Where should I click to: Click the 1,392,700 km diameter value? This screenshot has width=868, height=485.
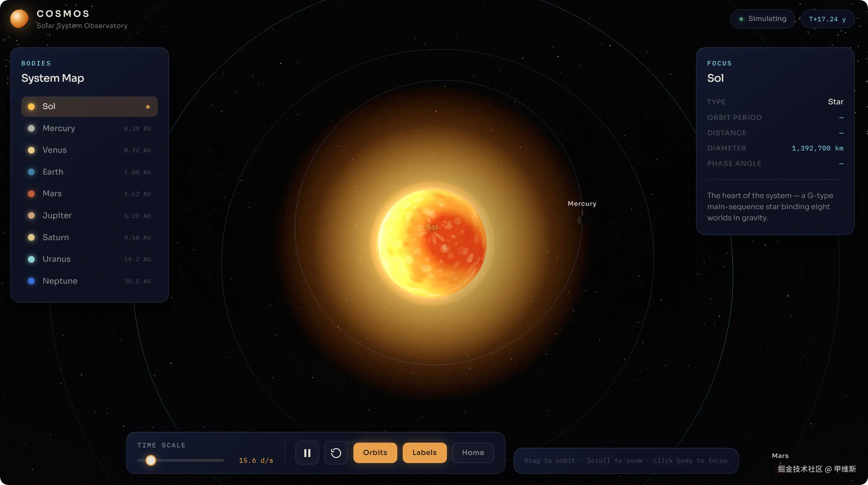[x=817, y=148]
